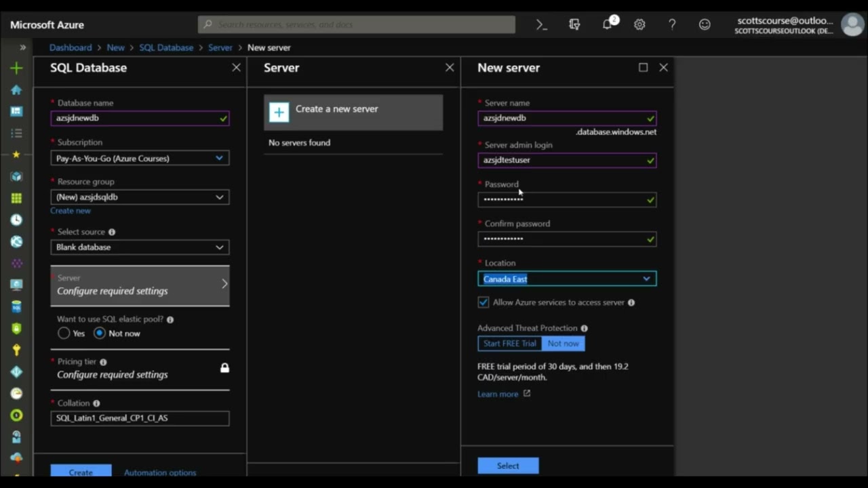Click the Database name field

[140, 118]
